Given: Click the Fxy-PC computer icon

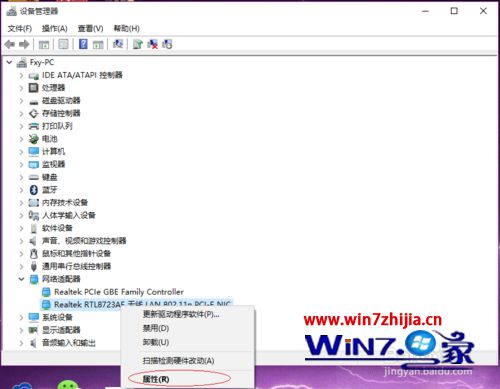Looking at the screenshot, I should tap(22, 62).
